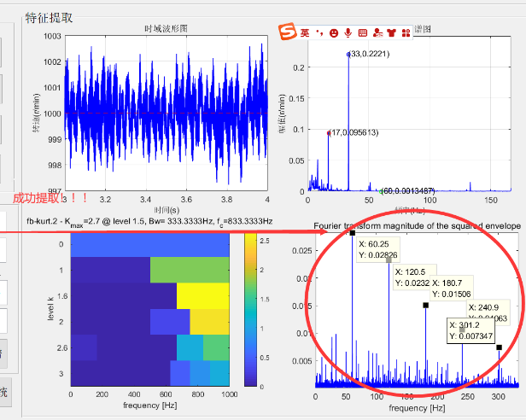
Task: Select the data tip marker at X: 60.25
Action: (352, 233)
